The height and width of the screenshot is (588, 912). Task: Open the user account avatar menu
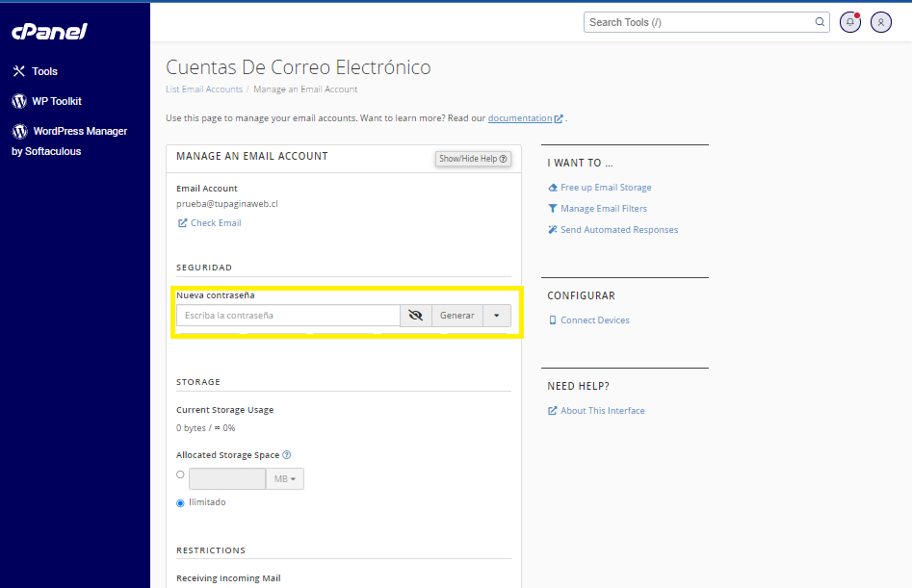[880, 22]
